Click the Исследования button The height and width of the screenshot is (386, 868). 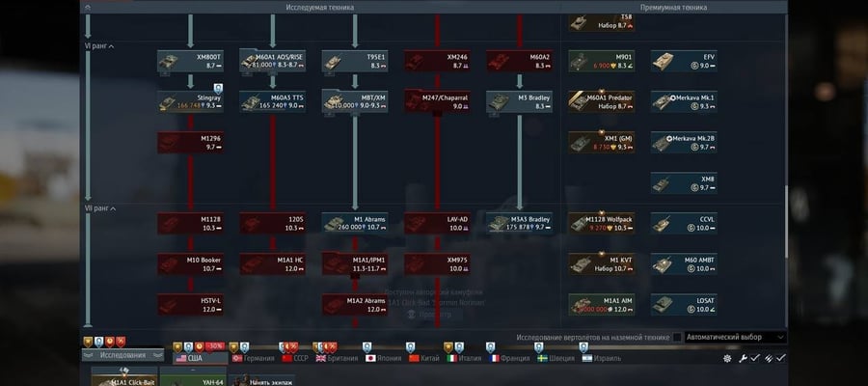(122, 355)
